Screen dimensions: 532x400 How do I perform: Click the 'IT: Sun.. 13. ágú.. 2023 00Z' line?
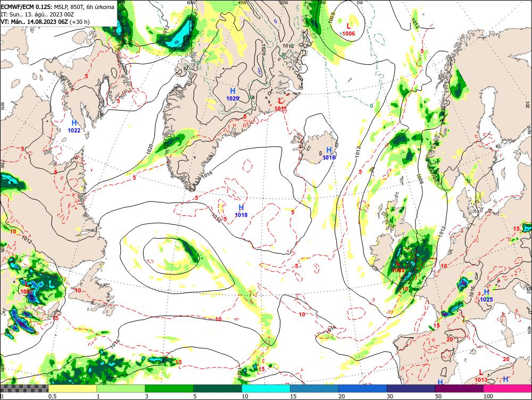coord(37,14)
